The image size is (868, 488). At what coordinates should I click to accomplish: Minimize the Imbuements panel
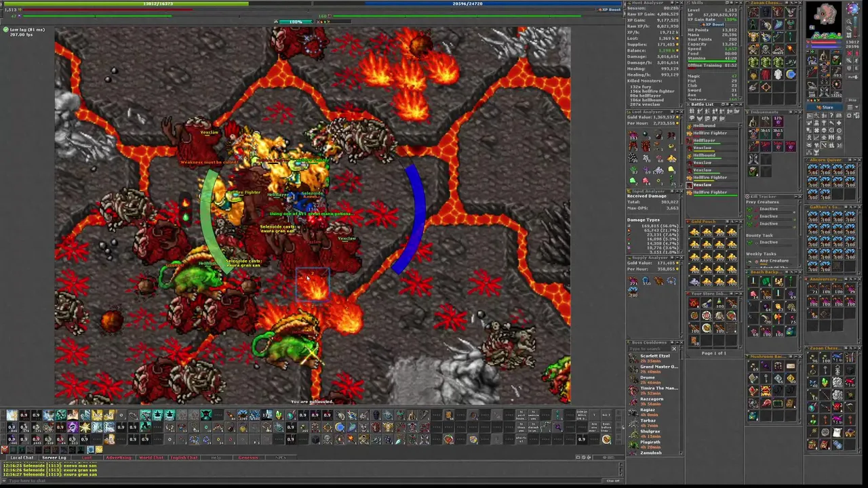click(x=795, y=112)
